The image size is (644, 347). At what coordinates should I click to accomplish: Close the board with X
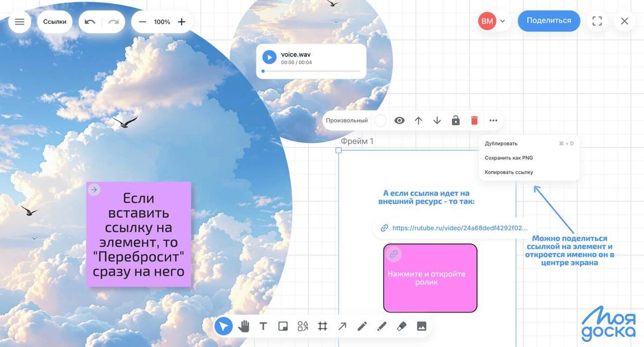pos(624,21)
